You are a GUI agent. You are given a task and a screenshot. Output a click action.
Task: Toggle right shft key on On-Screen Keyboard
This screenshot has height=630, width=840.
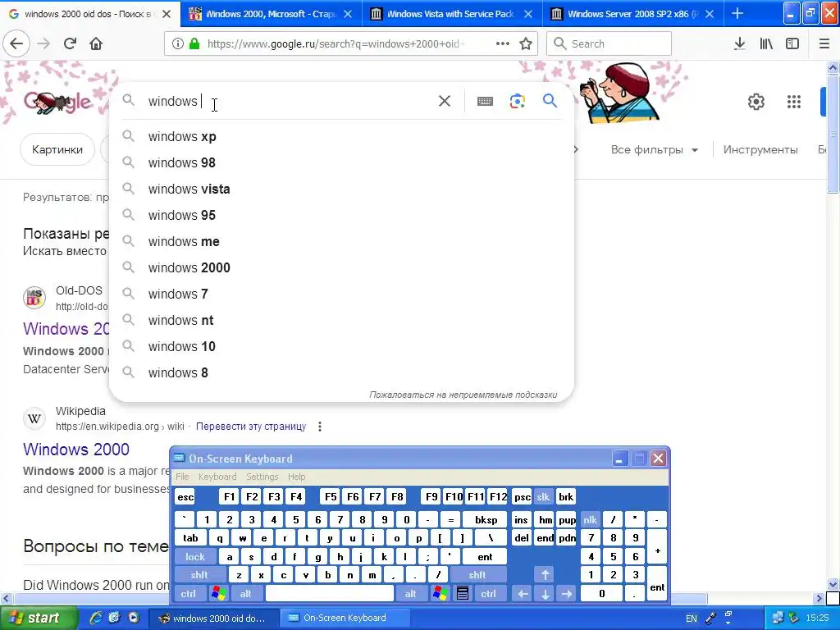click(477, 575)
